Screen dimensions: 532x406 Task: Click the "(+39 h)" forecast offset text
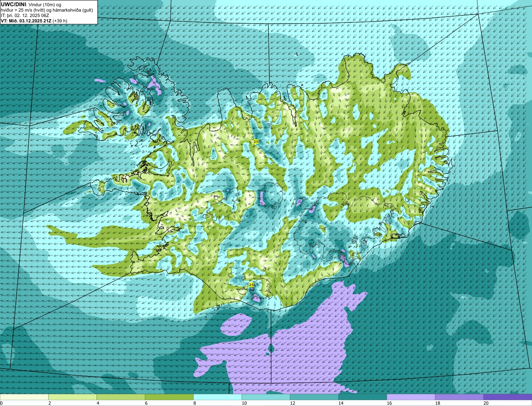(x=60, y=20)
